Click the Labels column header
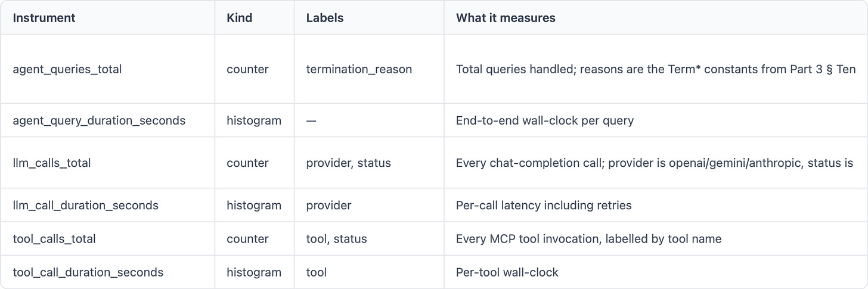 tap(325, 18)
